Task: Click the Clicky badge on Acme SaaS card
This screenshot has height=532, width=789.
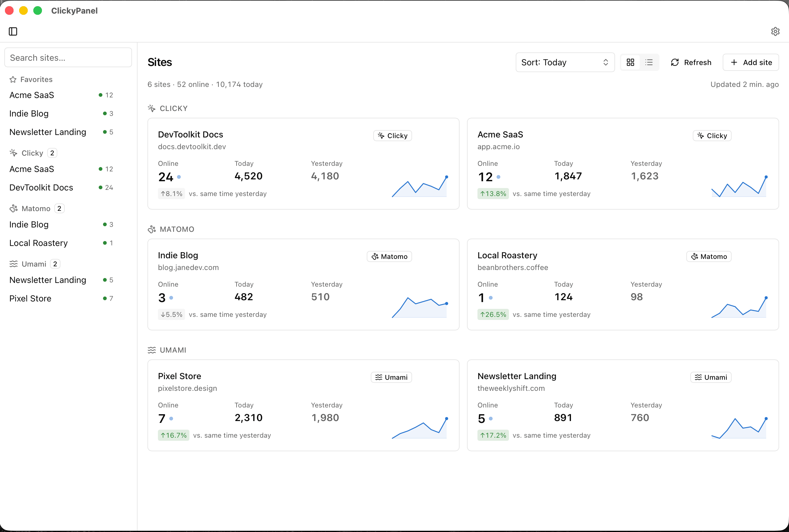Action: [x=712, y=136]
